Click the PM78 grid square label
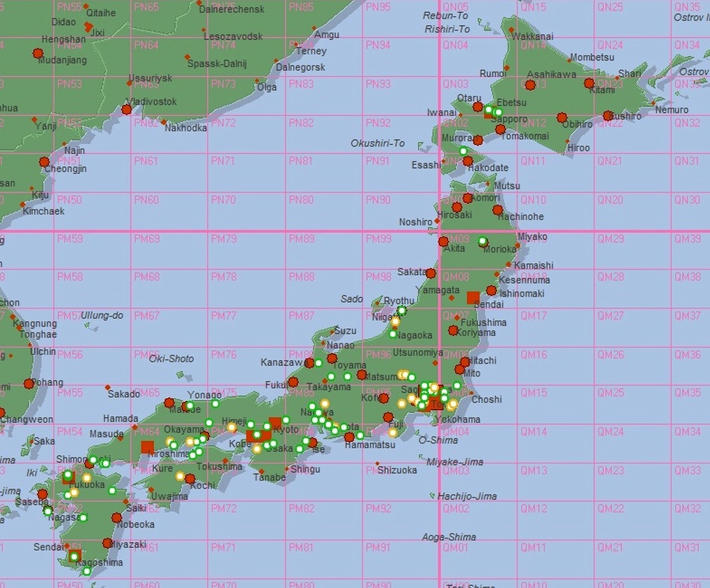 point(224,277)
